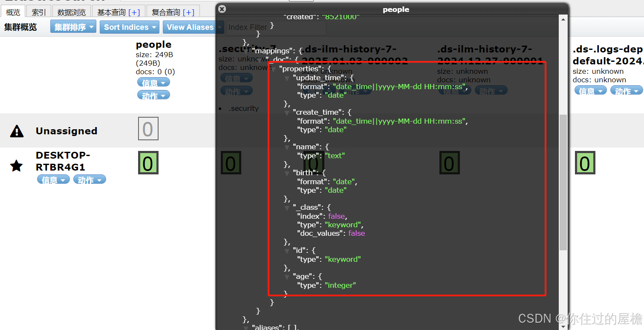The image size is (644, 330).
Task: Collapse the "name" JSON node
Action: pyautogui.click(x=287, y=147)
